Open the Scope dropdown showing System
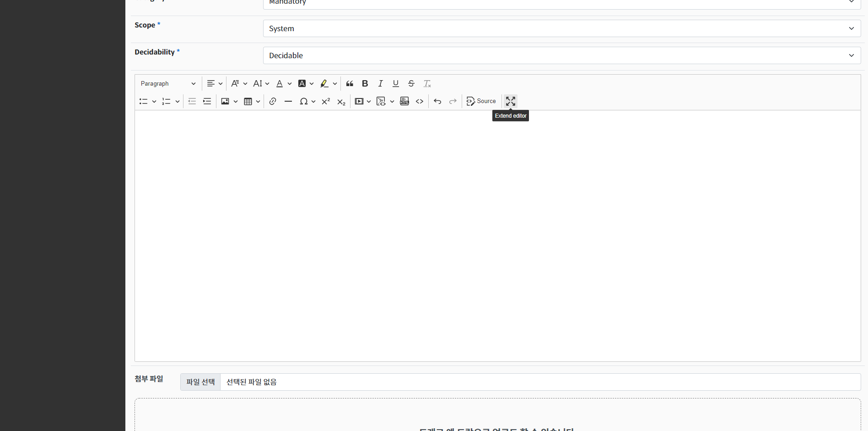The width and height of the screenshot is (868, 431). pyautogui.click(x=561, y=28)
